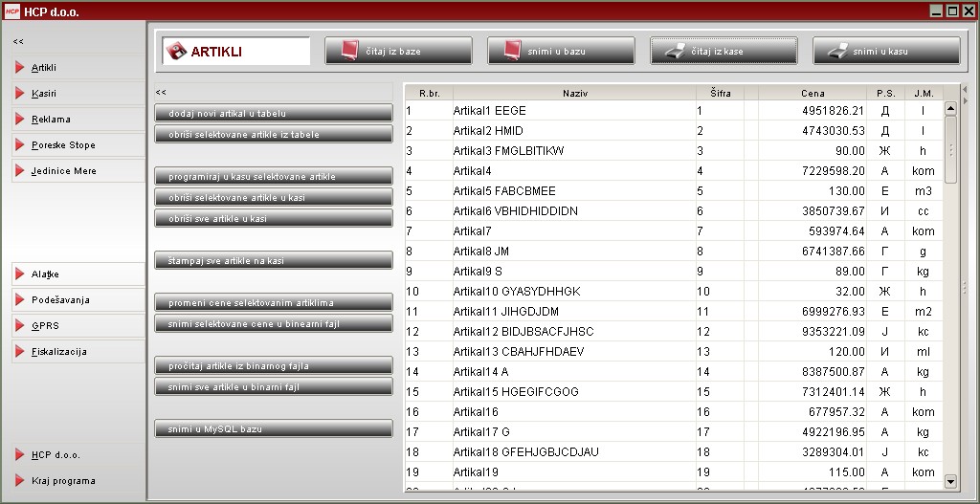Click the red arrow beside Kraj programa

coord(20,481)
